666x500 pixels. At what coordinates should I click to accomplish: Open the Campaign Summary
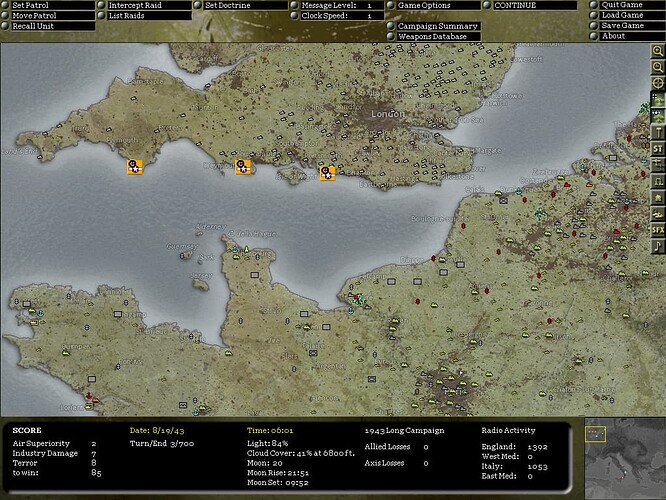point(434,26)
